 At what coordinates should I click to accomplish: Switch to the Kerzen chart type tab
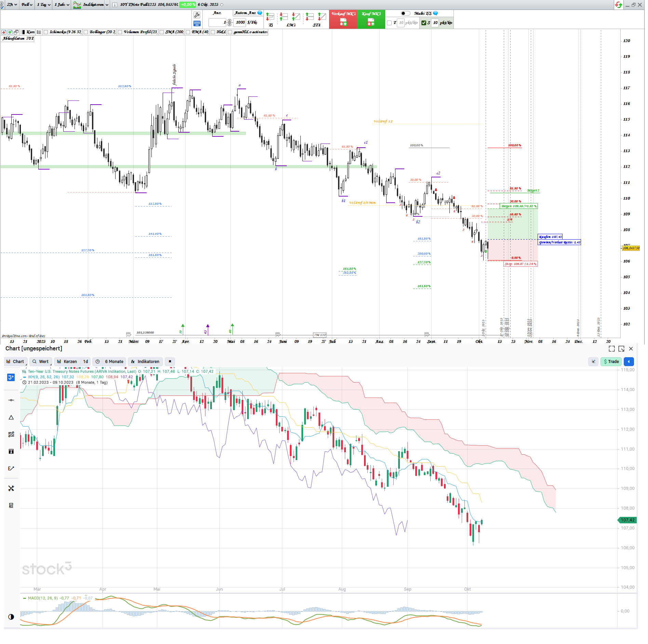pyautogui.click(x=70, y=361)
